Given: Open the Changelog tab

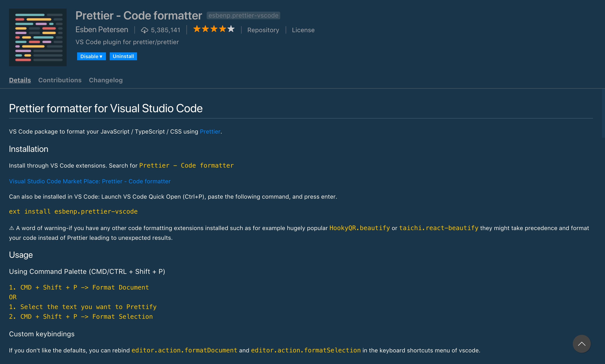Looking at the screenshot, I should [x=106, y=80].
